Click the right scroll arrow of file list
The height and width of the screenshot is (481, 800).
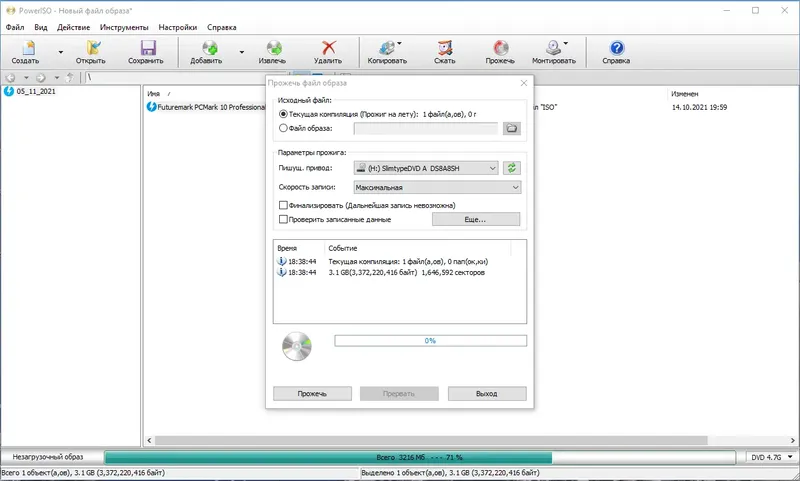(x=793, y=440)
